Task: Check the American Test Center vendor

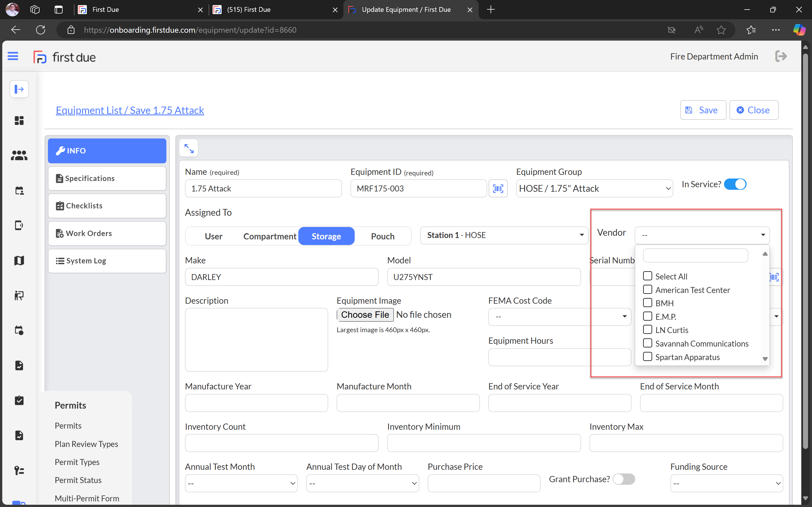Action: point(647,289)
